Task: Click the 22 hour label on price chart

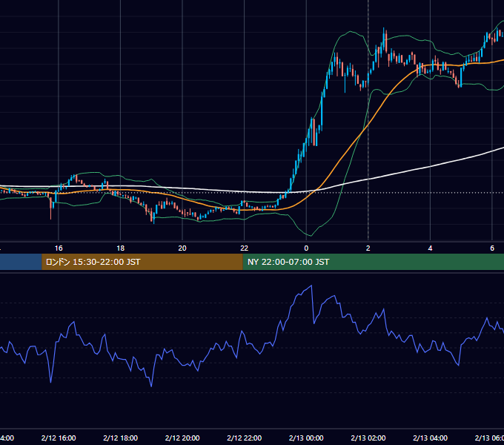Action: (x=245, y=248)
